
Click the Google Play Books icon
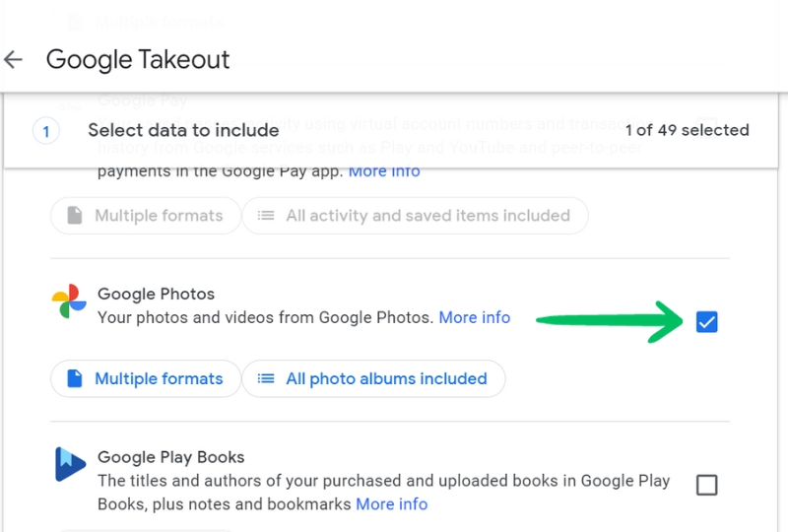pyautogui.click(x=69, y=465)
